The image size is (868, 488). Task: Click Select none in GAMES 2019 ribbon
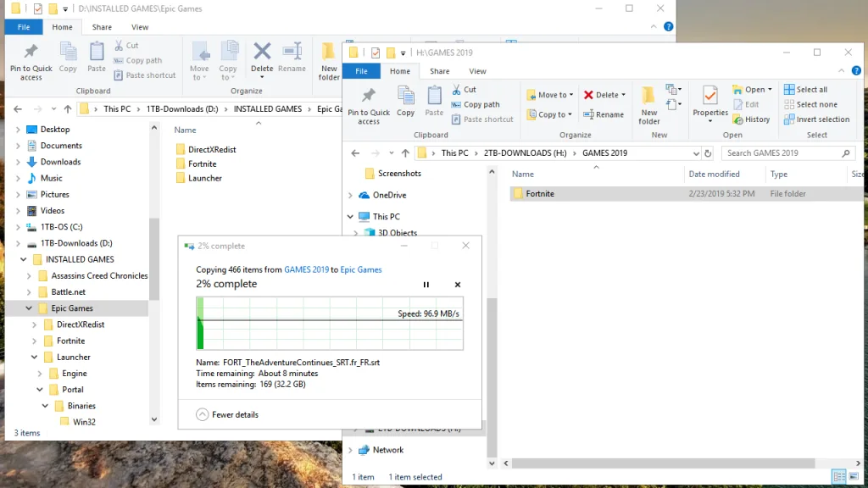[x=810, y=104]
